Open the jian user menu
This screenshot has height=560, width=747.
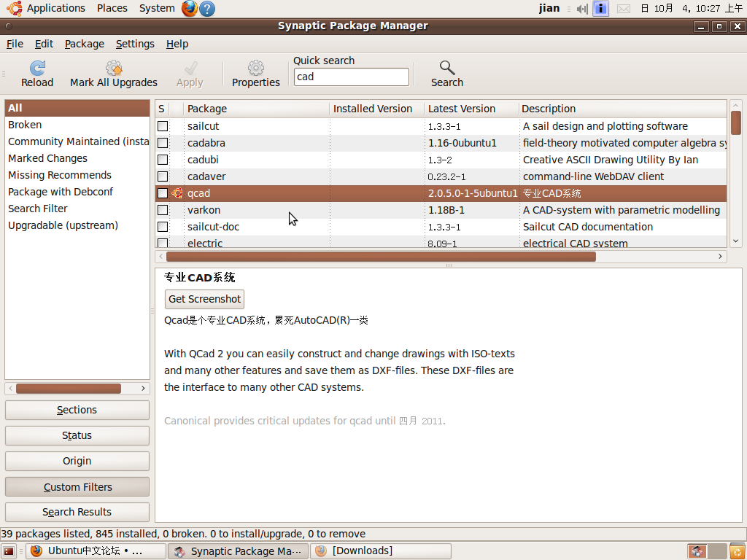[x=549, y=9]
